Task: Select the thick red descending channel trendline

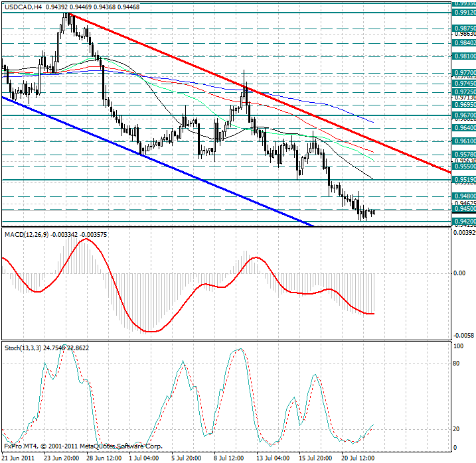Action: click(x=261, y=94)
